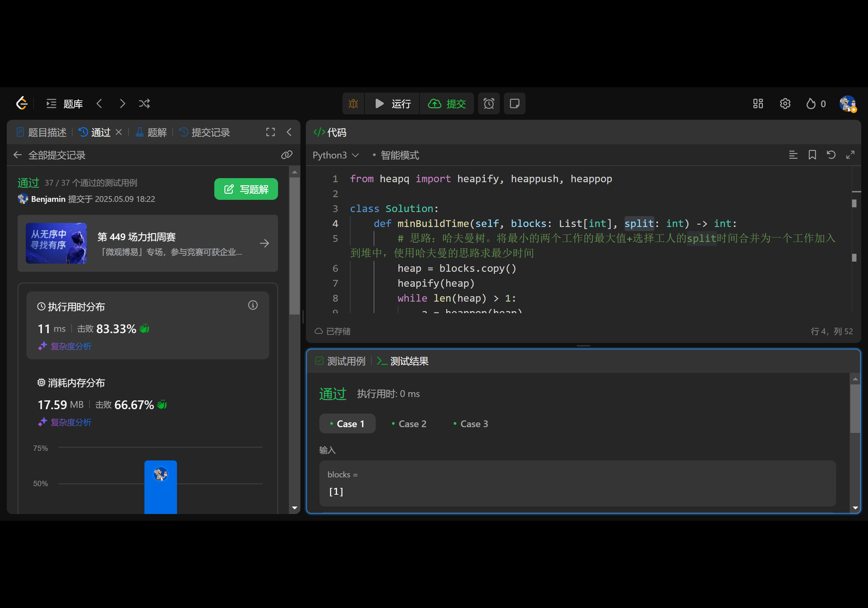Switch to the 题解 tab
Viewport: 868px width, 608px height.
coord(152,132)
